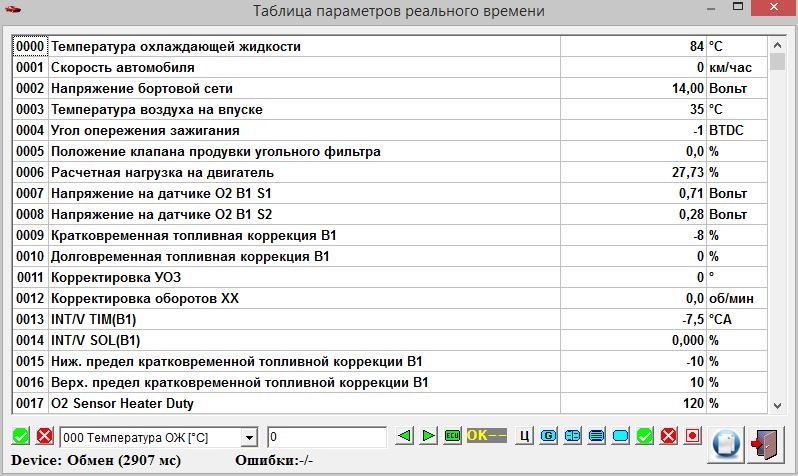Click the green checkmark icon at bottom left

21,437
